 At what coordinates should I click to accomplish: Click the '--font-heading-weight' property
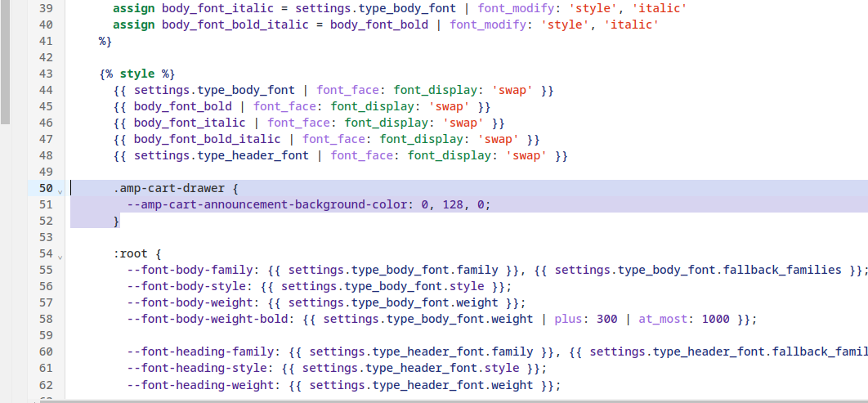tap(200, 384)
